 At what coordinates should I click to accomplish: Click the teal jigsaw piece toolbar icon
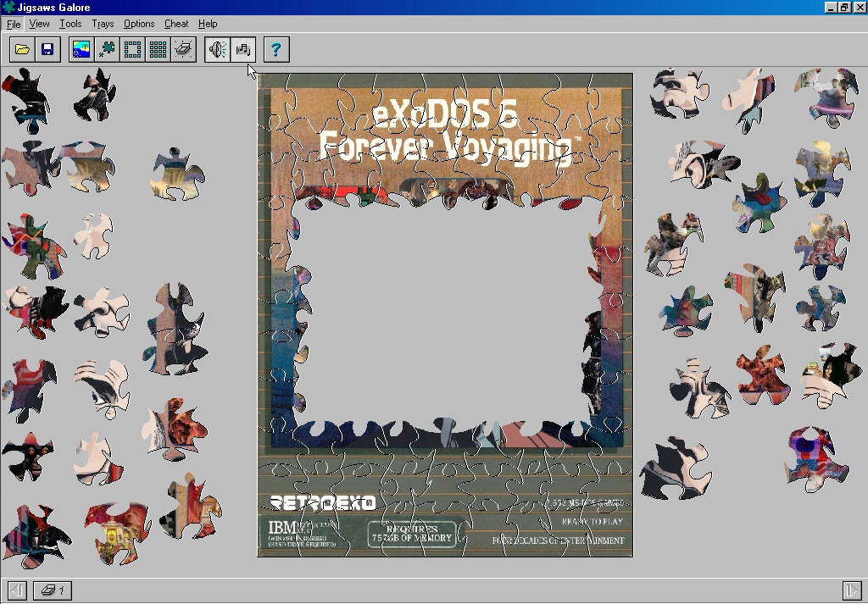(107, 50)
